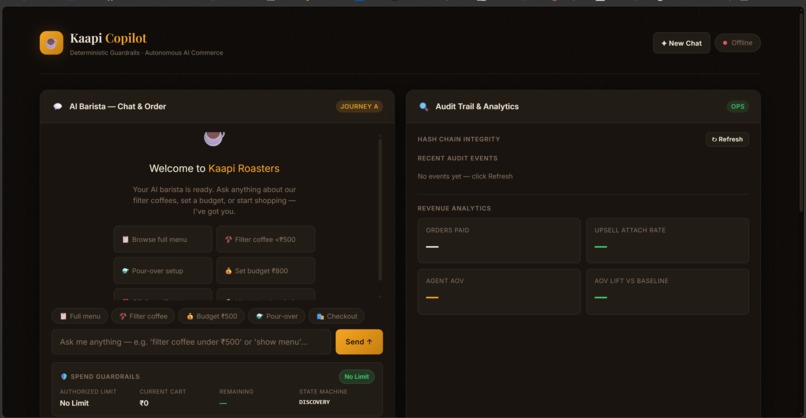This screenshot has height=418, width=806.
Task: Click the Checkout quick chip
Action: point(337,316)
